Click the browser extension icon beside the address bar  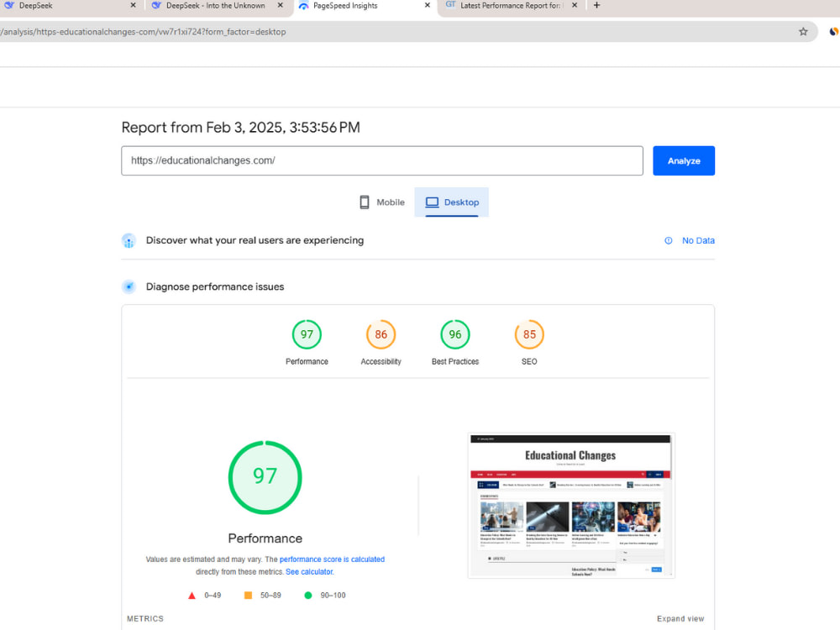tap(833, 32)
